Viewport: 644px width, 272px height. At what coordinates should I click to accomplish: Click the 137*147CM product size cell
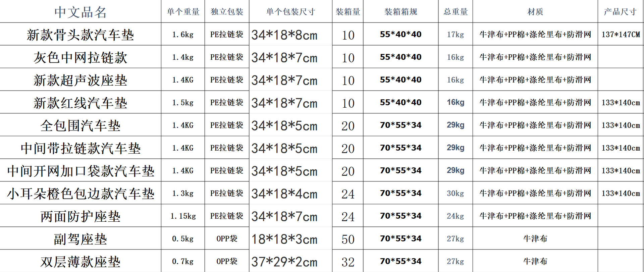pyautogui.click(x=621, y=34)
